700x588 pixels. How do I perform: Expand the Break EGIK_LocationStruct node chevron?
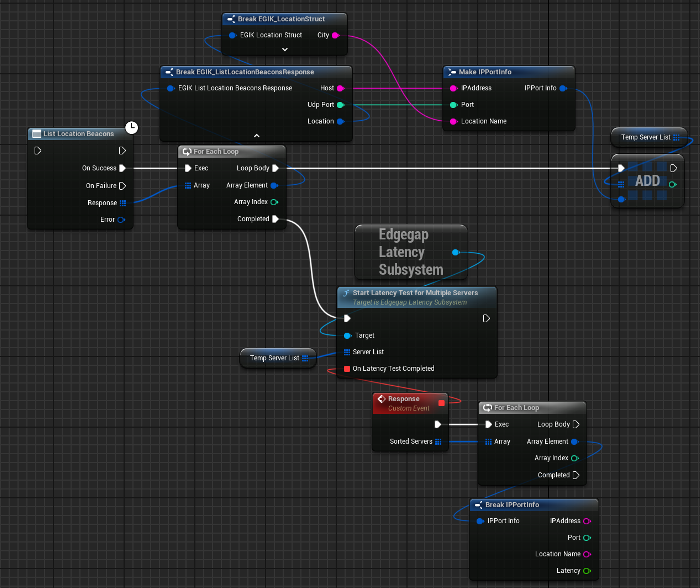[285, 49]
